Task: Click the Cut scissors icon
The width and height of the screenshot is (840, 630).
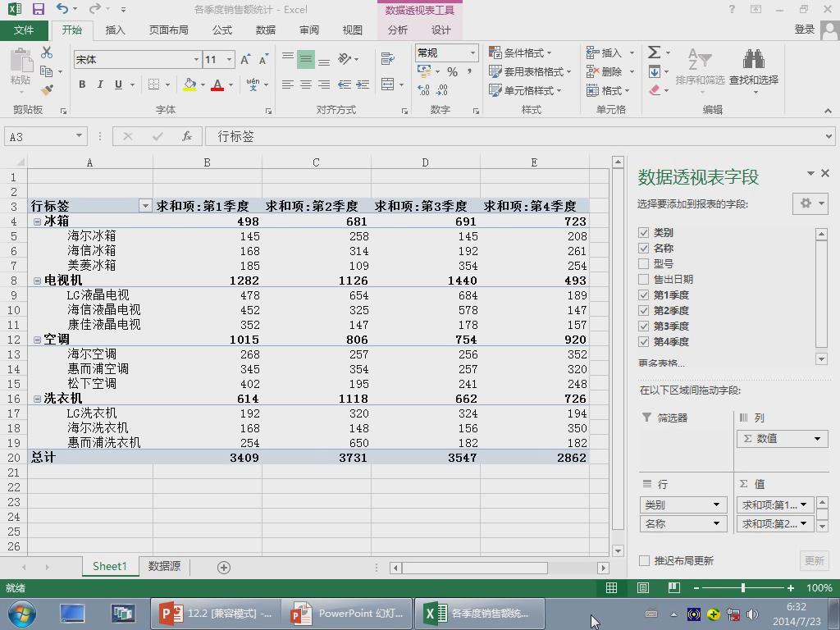Action: pos(47,52)
